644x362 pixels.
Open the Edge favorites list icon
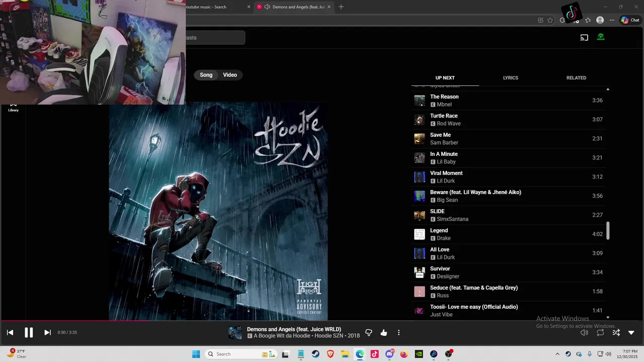pos(588,20)
